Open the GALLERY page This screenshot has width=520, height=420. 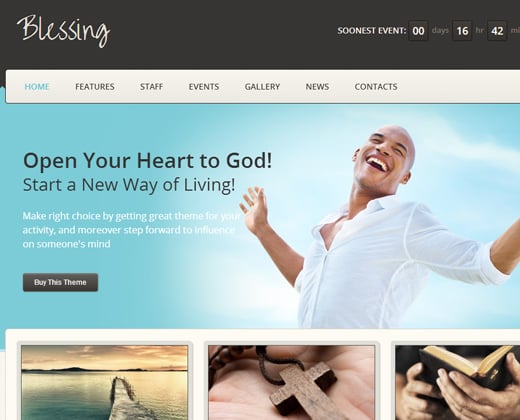click(262, 87)
